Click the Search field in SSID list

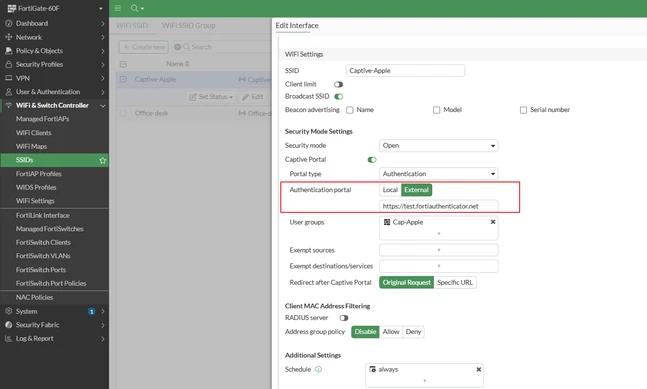(223, 47)
